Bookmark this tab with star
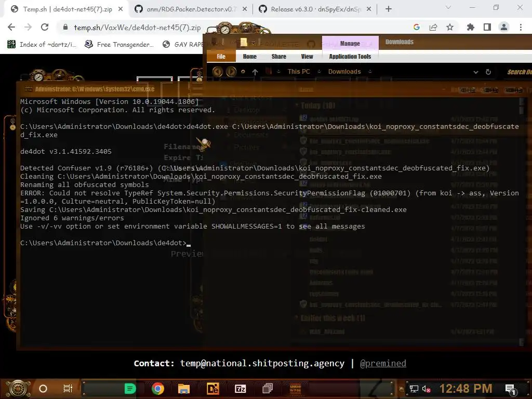532x399 pixels. [450, 27]
